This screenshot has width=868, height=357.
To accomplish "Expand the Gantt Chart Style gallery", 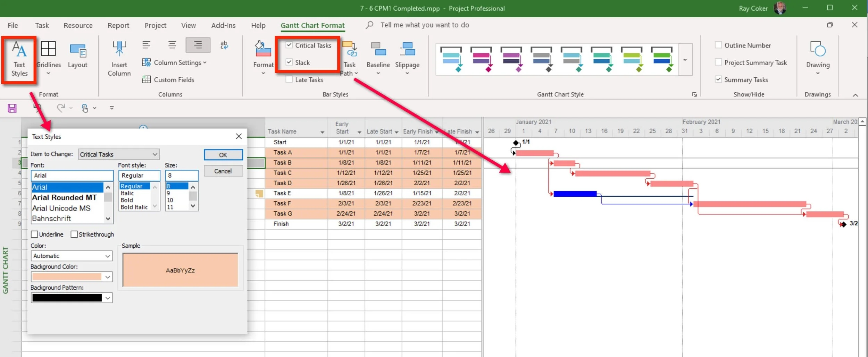I will [x=685, y=59].
